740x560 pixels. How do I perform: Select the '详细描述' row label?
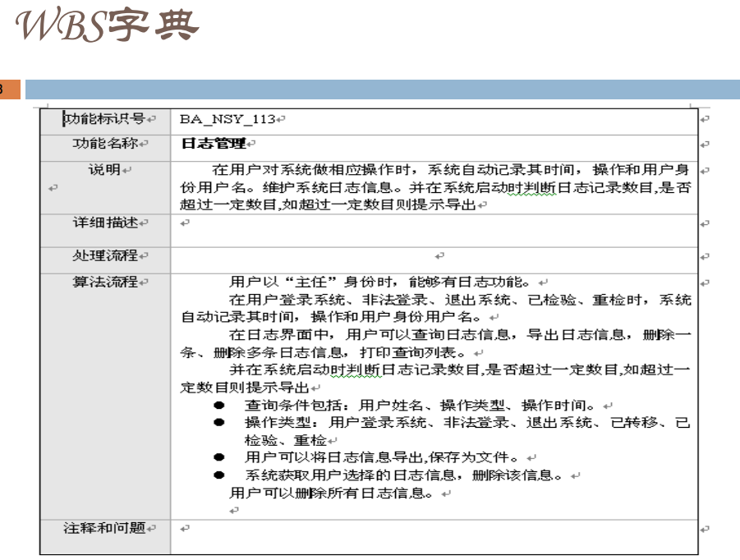point(105,223)
